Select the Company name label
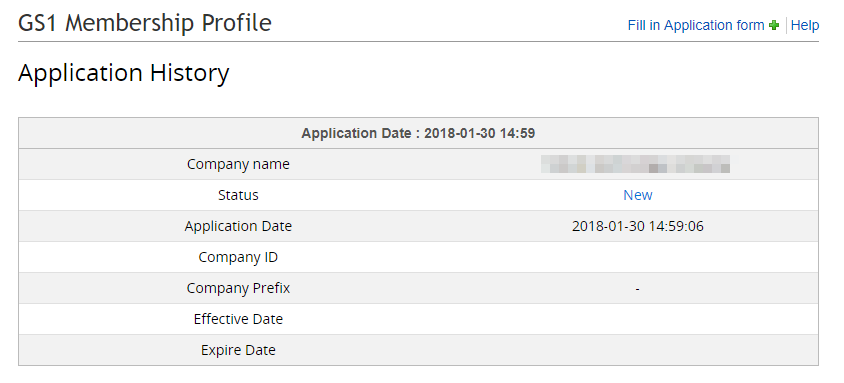The image size is (844, 383). click(238, 164)
